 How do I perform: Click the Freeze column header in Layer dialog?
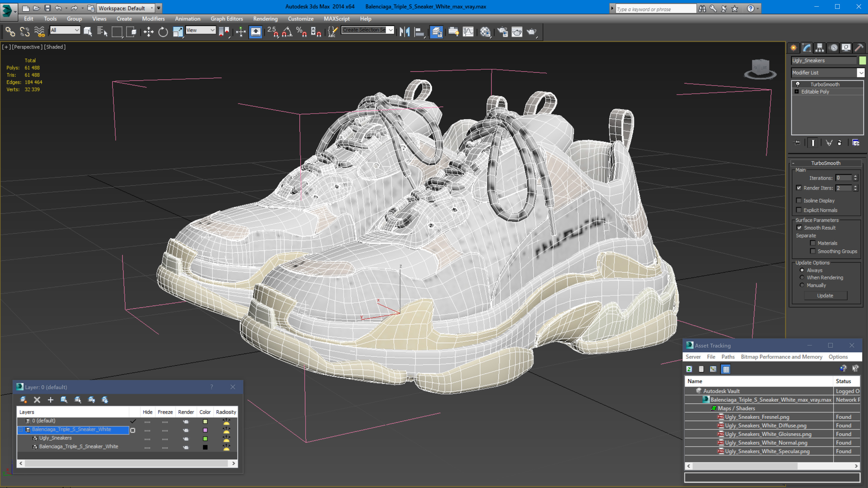pyautogui.click(x=165, y=412)
